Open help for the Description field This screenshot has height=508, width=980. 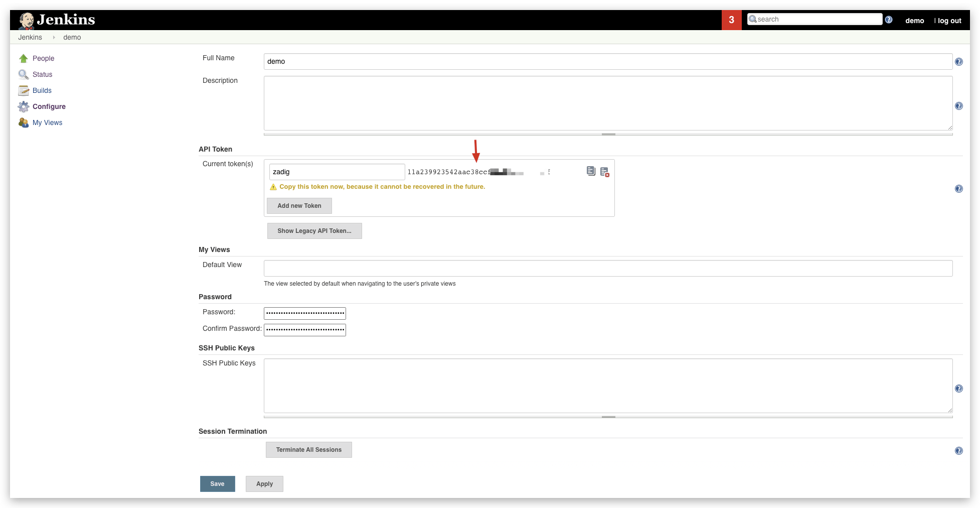[958, 106]
